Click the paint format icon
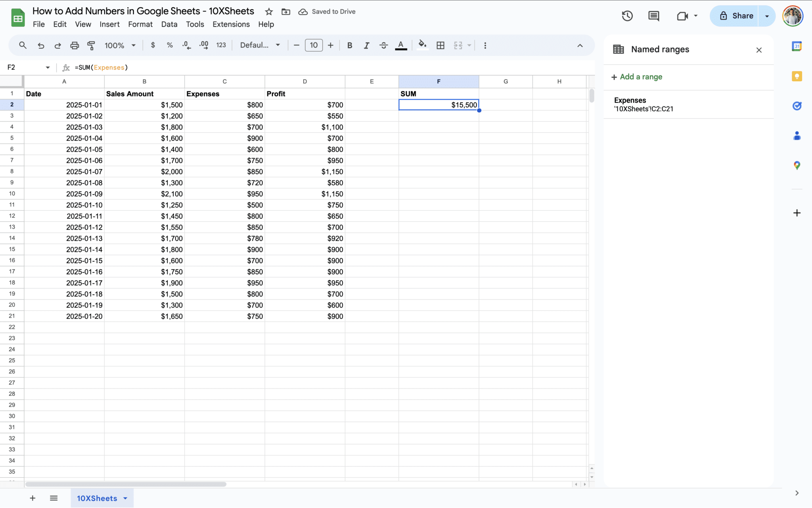The image size is (812, 508). (x=91, y=45)
